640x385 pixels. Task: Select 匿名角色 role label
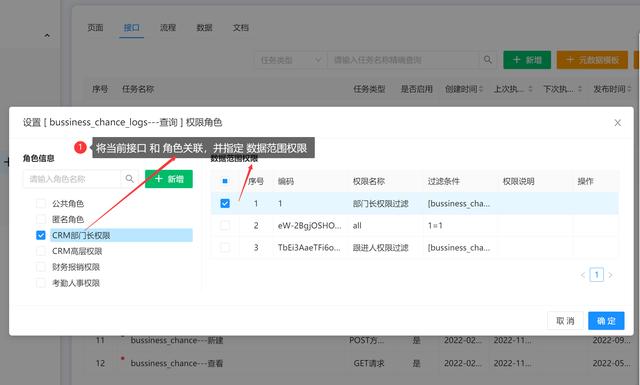click(x=68, y=219)
